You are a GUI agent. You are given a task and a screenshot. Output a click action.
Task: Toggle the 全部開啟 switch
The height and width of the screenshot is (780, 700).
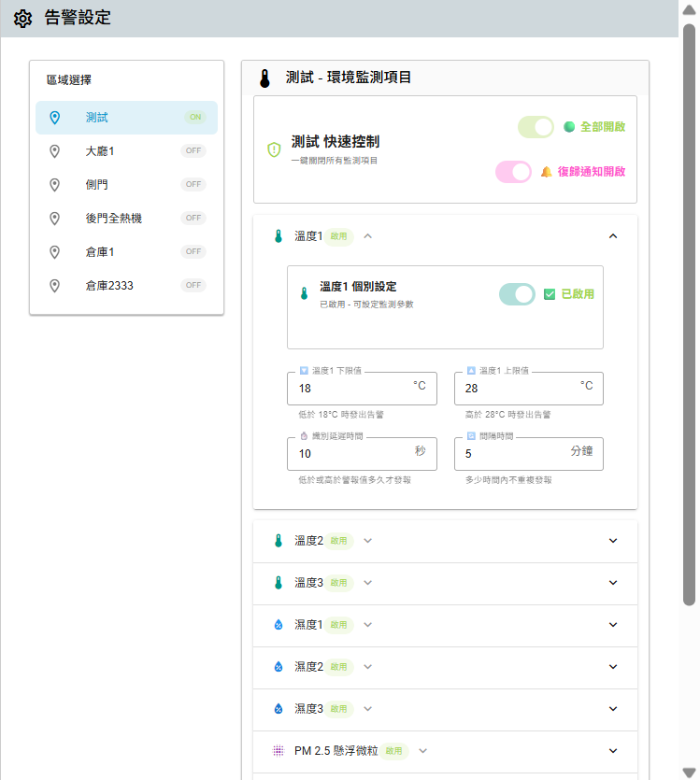(x=536, y=127)
